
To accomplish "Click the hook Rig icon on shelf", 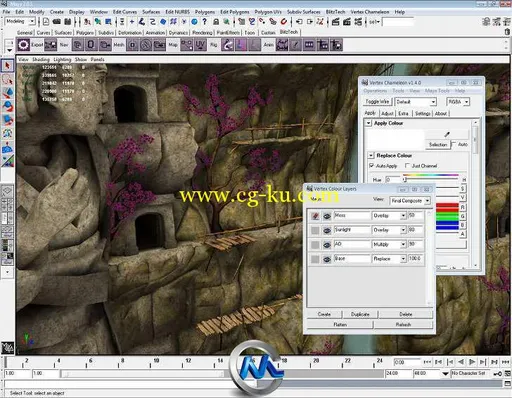I will click(228, 45).
